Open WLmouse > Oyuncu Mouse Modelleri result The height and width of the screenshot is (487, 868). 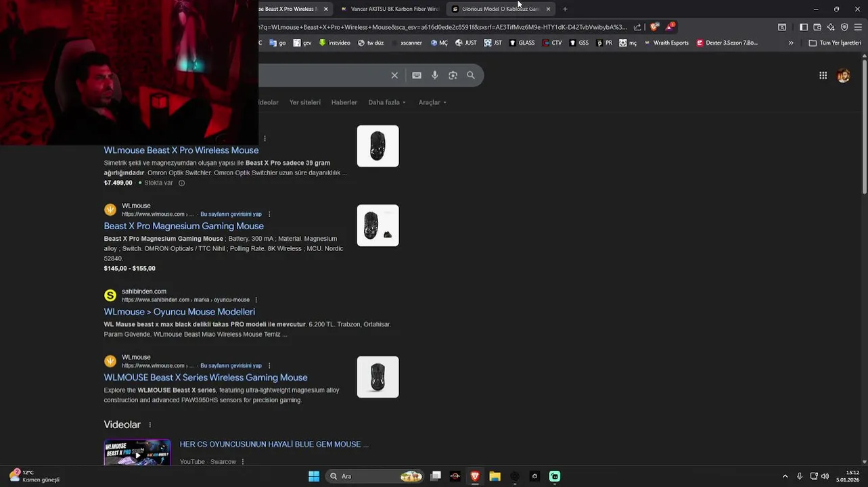(179, 312)
